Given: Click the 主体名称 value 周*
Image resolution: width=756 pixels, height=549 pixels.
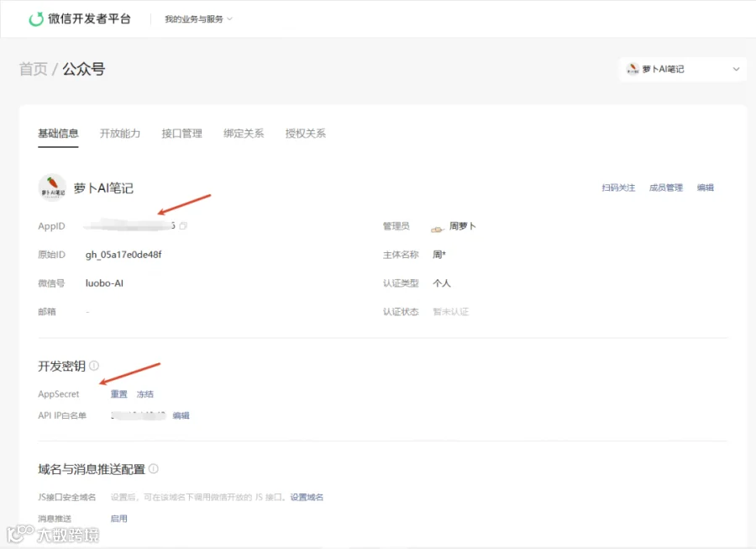Looking at the screenshot, I should coord(439,254).
